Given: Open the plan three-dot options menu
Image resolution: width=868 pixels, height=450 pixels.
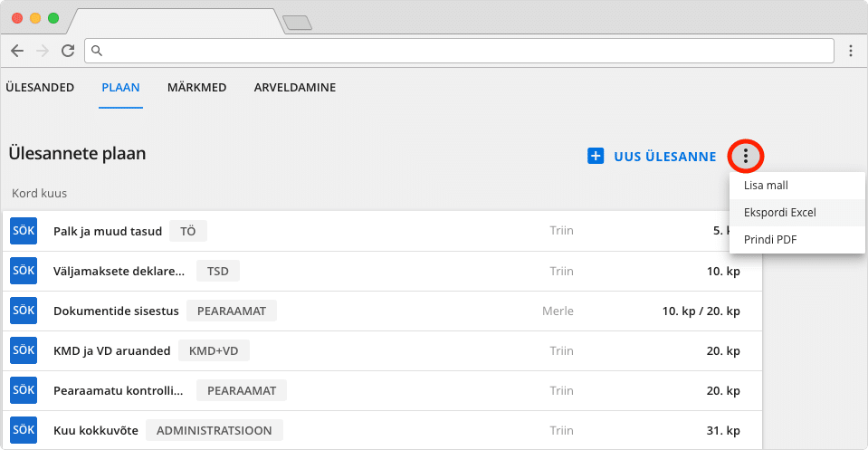Looking at the screenshot, I should [x=746, y=156].
